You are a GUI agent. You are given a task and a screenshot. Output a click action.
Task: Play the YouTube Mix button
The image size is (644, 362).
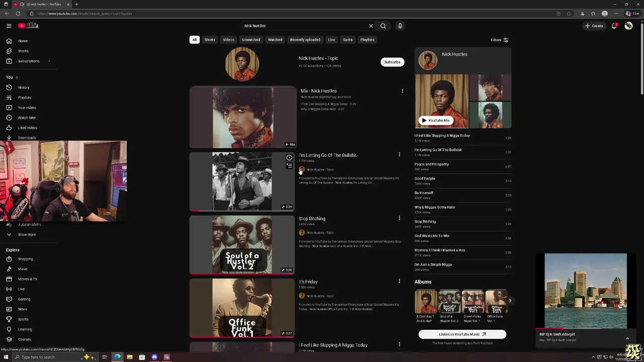tap(436, 121)
